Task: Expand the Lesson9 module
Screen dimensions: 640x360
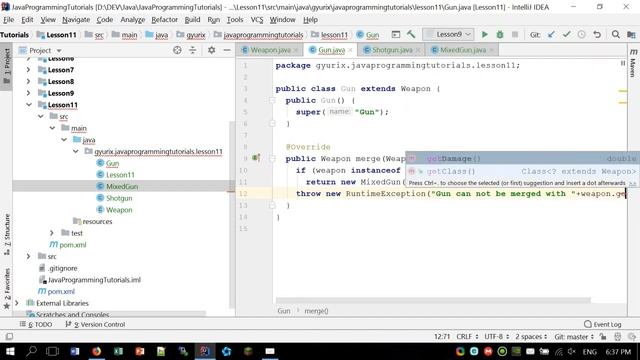Action: click(28, 93)
